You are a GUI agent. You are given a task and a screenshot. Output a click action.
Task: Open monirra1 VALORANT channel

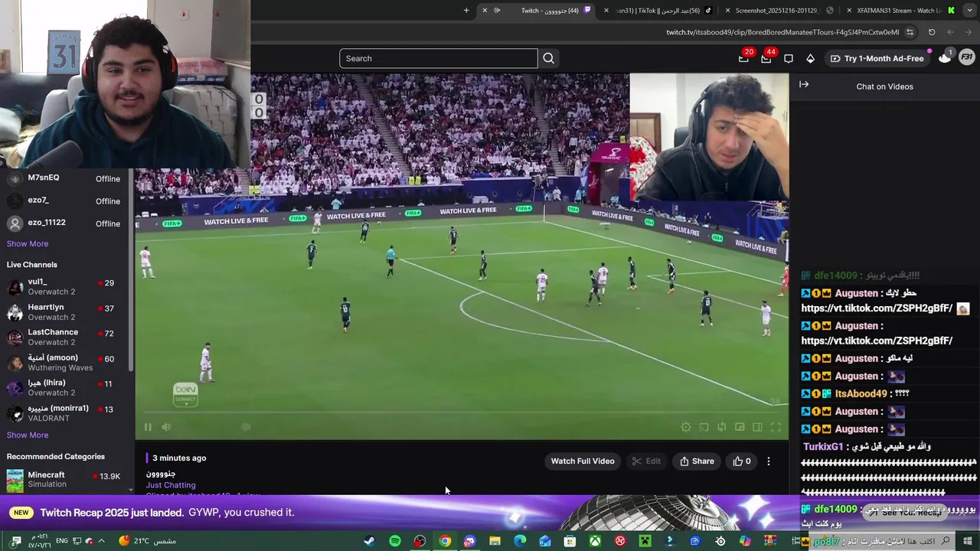click(x=66, y=413)
